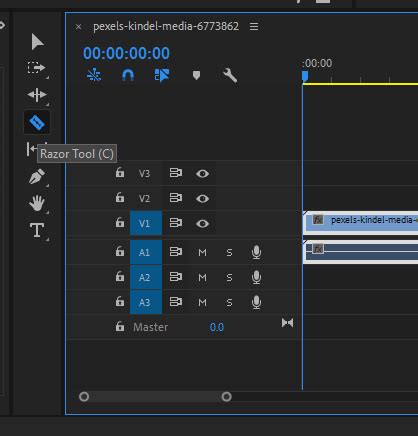Mute track A1
This screenshot has height=436, width=418.
click(x=202, y=253)
